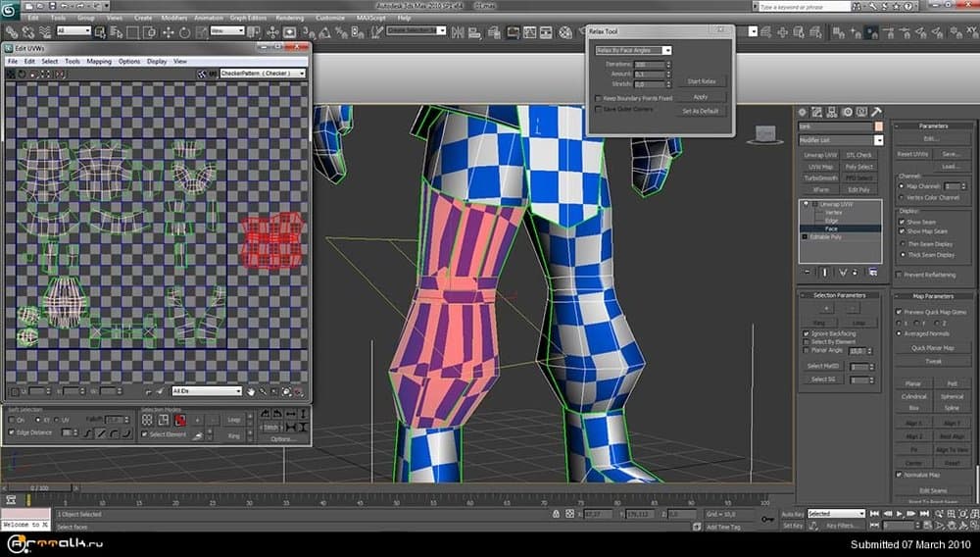The image size is (980, 557).
Task: Click the Start Relax button
Action: (x=702, y=81)
